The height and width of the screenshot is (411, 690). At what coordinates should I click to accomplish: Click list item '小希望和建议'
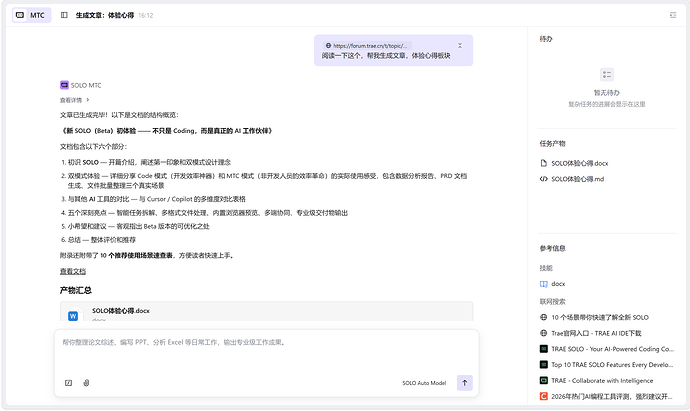click(x=139, y=227)
